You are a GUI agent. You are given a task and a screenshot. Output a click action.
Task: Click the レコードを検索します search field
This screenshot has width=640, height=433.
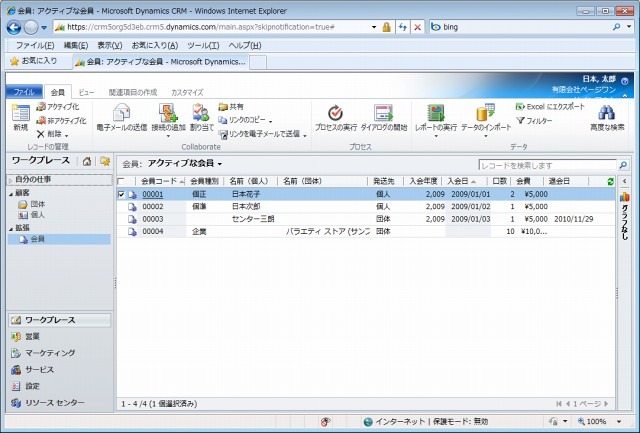click(x=547, y=165)
